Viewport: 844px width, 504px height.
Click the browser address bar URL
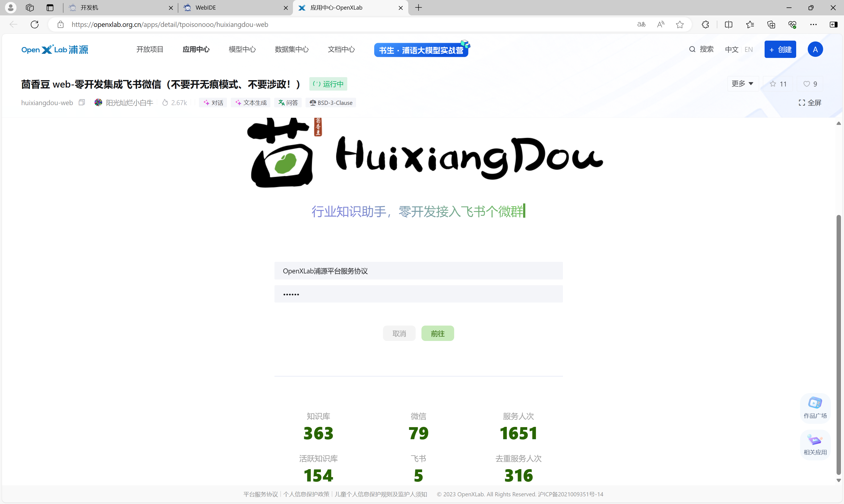pyautogui.click(x=170, y=24)
